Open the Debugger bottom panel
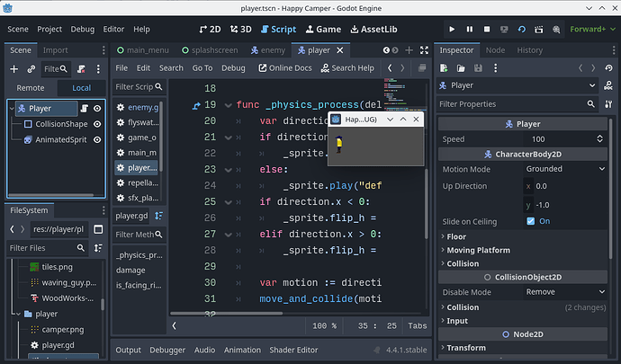The width and height of the screenshot is (621, 364). pyautogui.click(x=167, y=350)
